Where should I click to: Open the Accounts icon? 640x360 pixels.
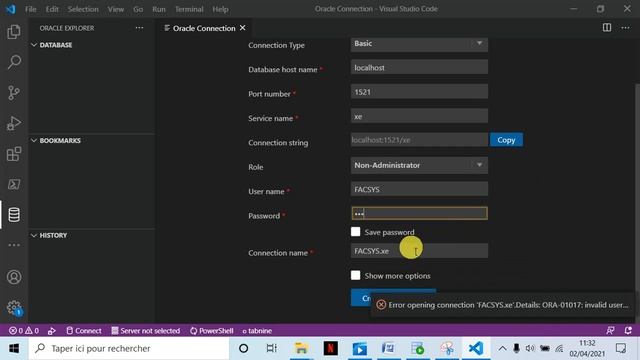tap(14, 277)
